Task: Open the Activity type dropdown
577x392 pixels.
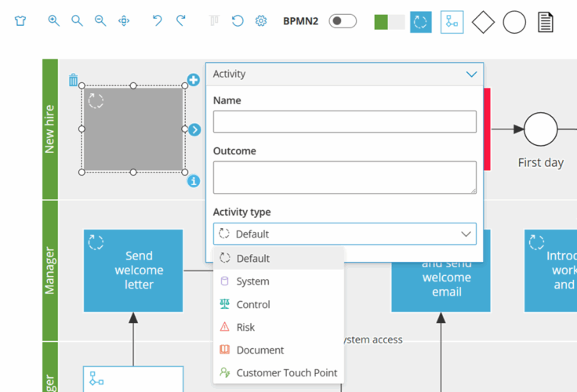Action: (x=345, y=234)
